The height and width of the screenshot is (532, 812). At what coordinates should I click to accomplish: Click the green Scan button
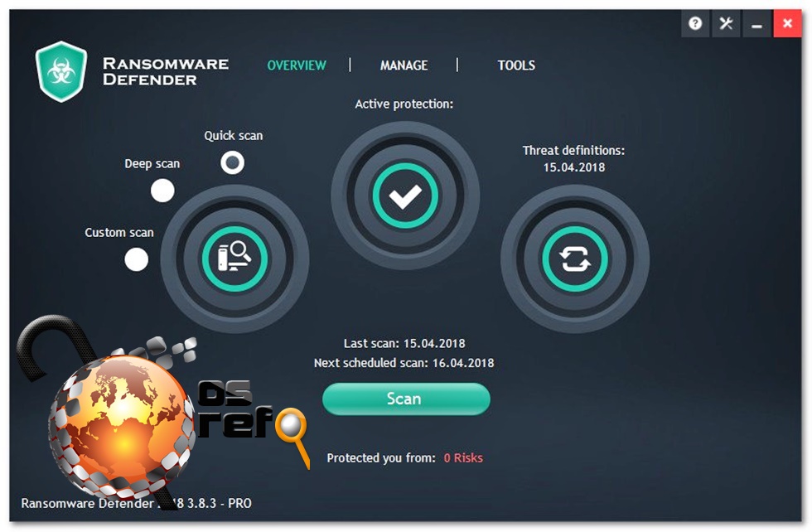[x=406, y=399]
